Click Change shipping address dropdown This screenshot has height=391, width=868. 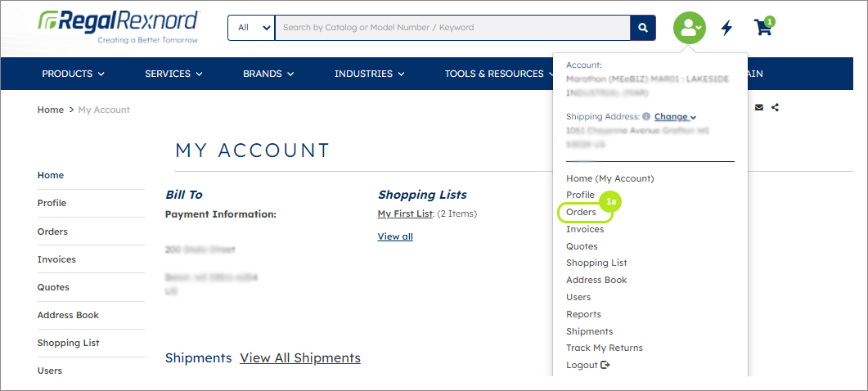click(x=675, y=117)
